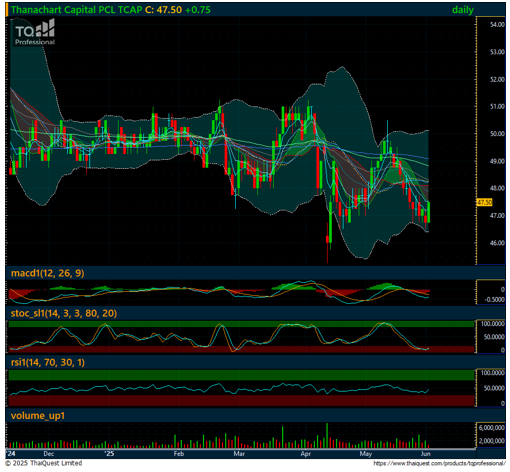Select the 'Thanachart Capital PCL TCAP' title

pos(77,10)
